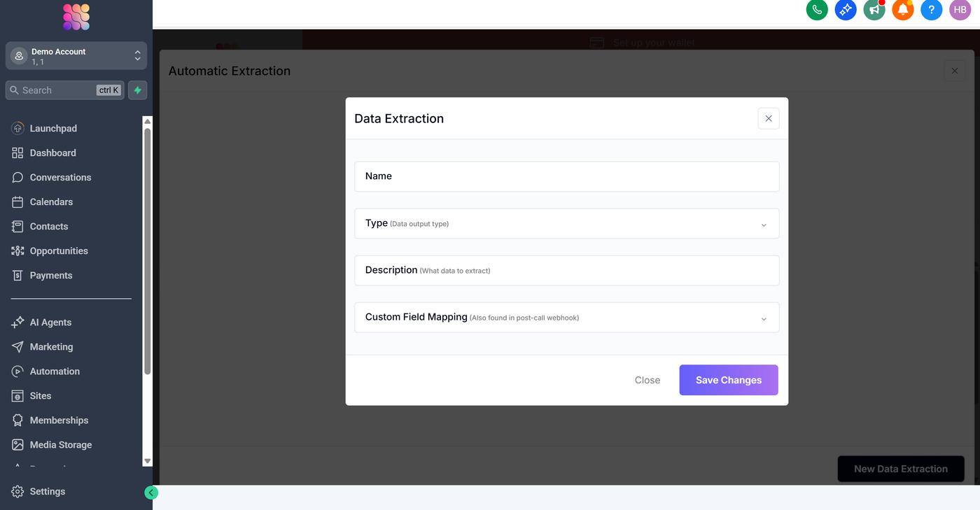Screen dimensions: 980x510
Task: Click the blue sparkle AI assistant icon
Action: (846, 10)
